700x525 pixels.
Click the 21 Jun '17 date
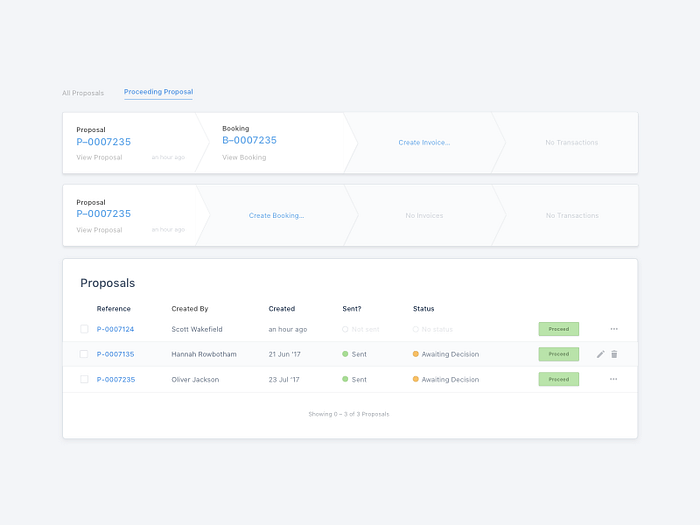[284, 354]
